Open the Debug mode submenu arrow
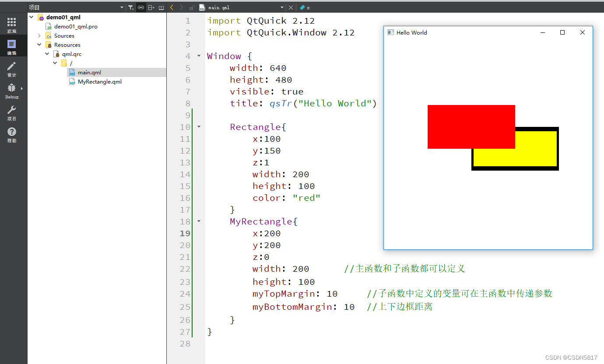604x364 pixels. [x=21, y=88]
